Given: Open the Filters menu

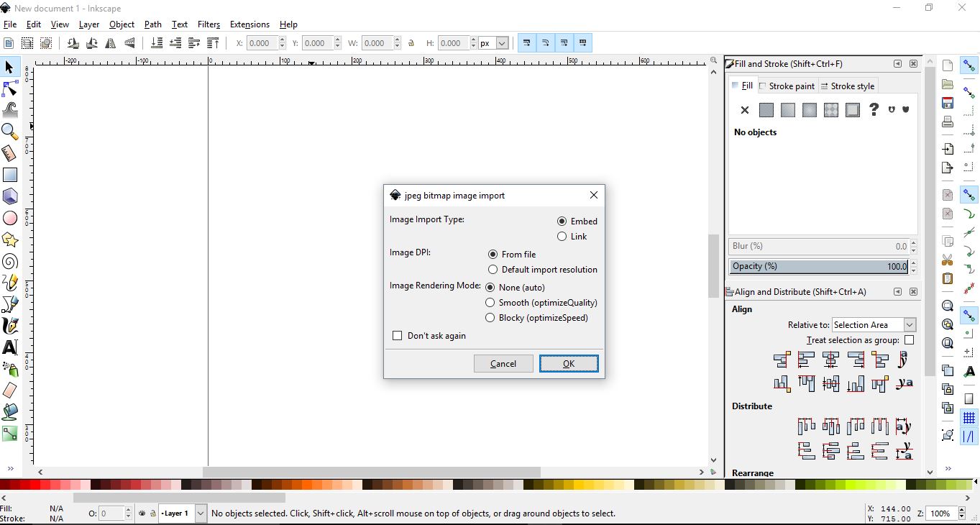Looking at the screenshot, I should 209,24.
